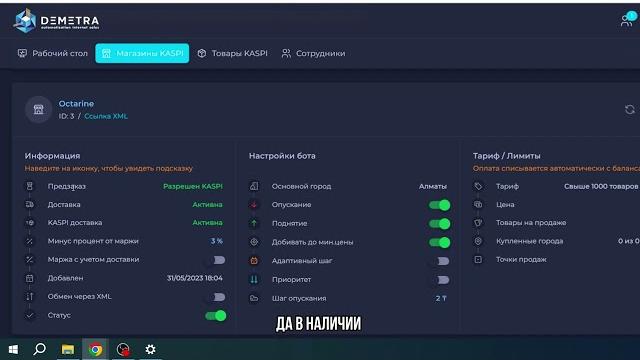Click the Маржа с учетом доставки icon
The image size is (640, 360).
[x=30, y=260]
